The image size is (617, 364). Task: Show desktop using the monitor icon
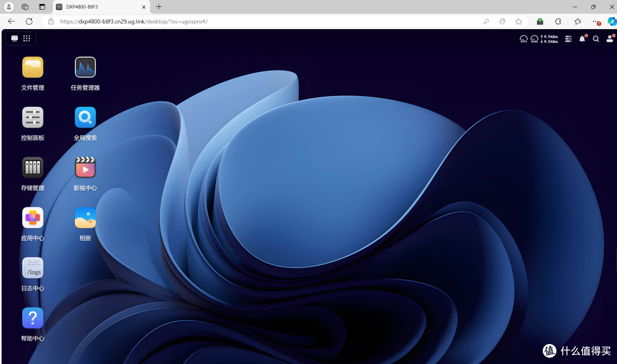[14, 38]
